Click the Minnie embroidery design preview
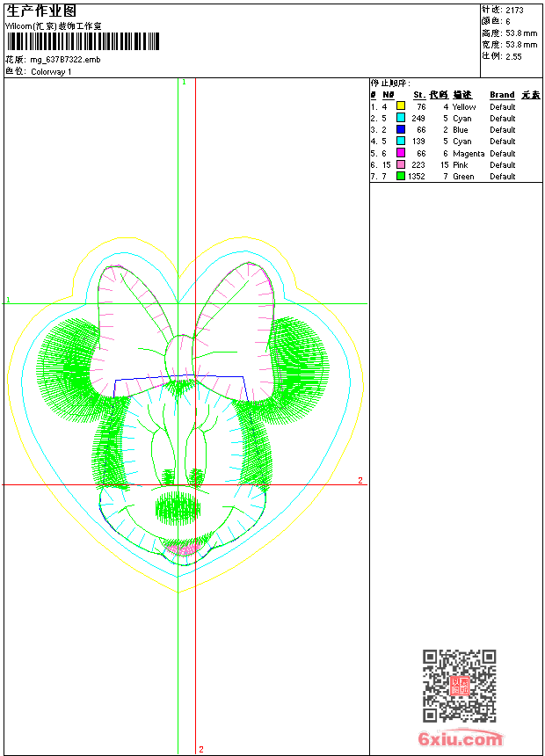 pyautogui.click(x=185, y=415)
